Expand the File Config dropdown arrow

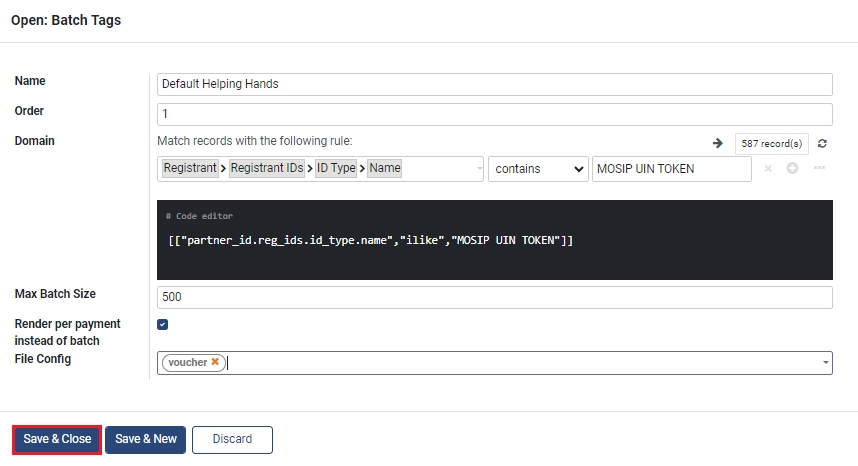point(825,363)
